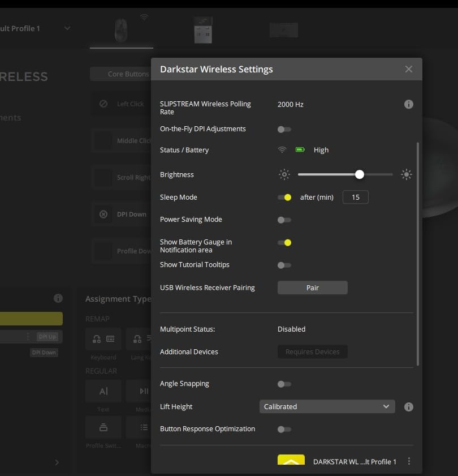The width and height of the screenshot is (458, 476).
Task: Open the Core Buttons tab
Action: pyautogui.click(x=120, y=74)
